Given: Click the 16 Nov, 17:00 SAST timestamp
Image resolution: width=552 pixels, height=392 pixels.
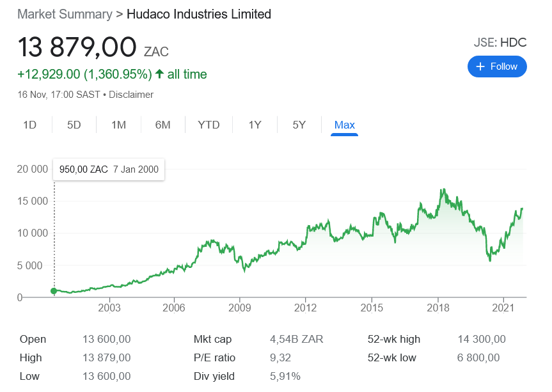Looking at the screenshot, I should (x=59, y=95).
